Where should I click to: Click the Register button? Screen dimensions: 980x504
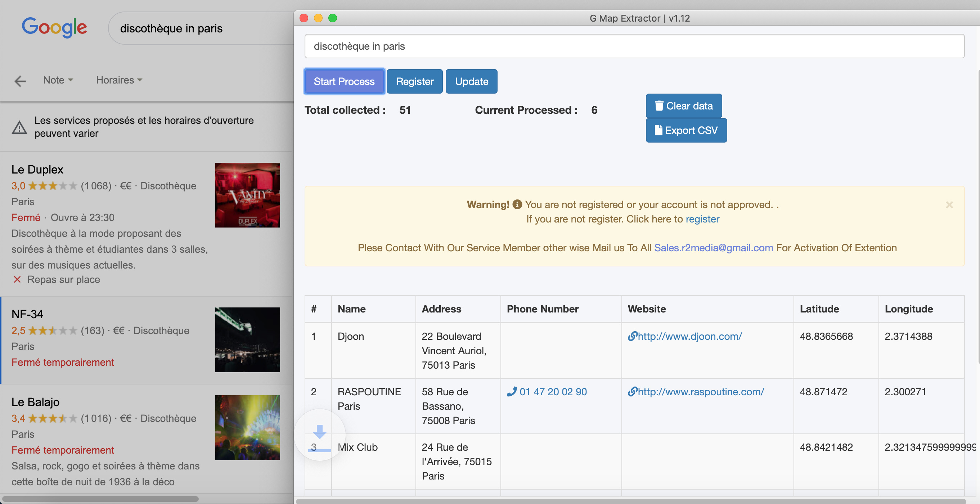point(415,81)
